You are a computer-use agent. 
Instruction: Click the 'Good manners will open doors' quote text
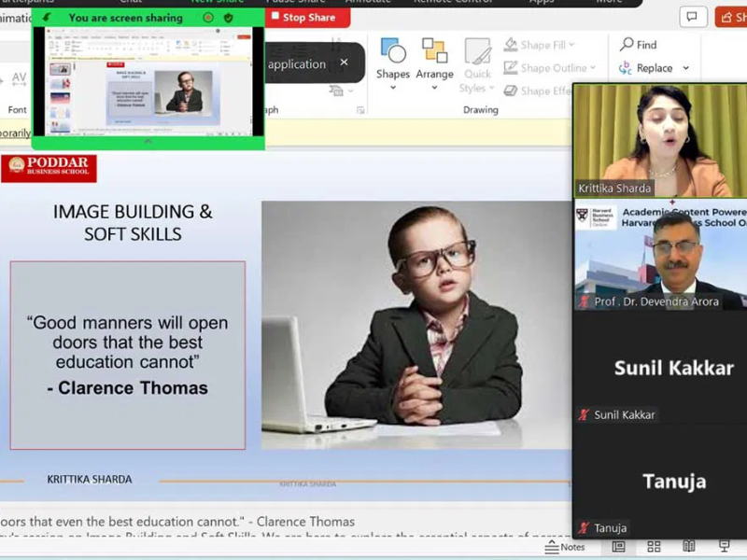[x=128, y=342]
